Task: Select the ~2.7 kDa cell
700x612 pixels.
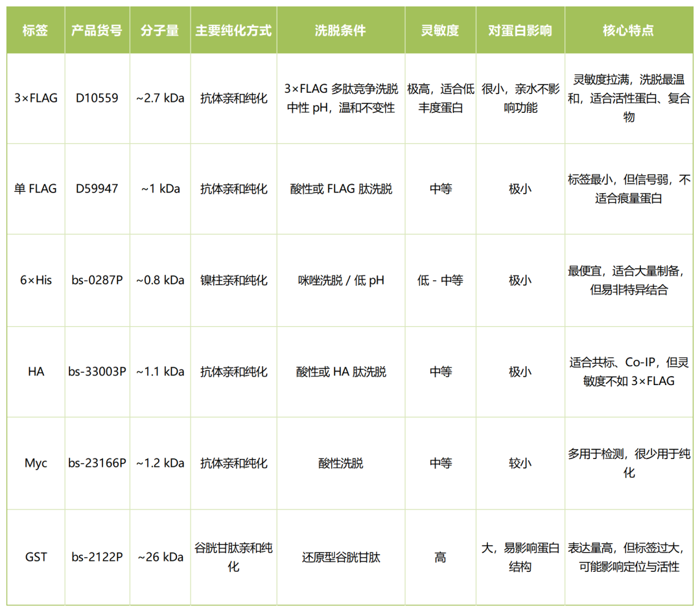Action: (x=160, y=98)
